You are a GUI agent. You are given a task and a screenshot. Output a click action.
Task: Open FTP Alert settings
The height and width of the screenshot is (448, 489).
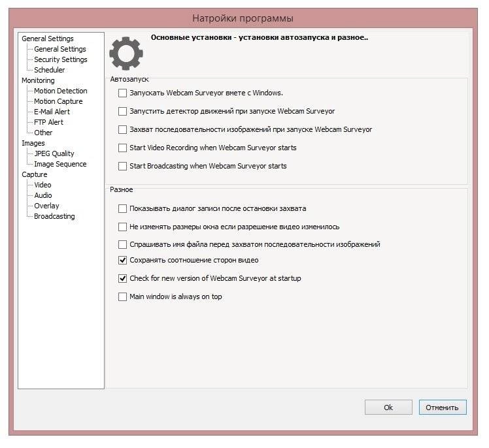pos(48,122)
